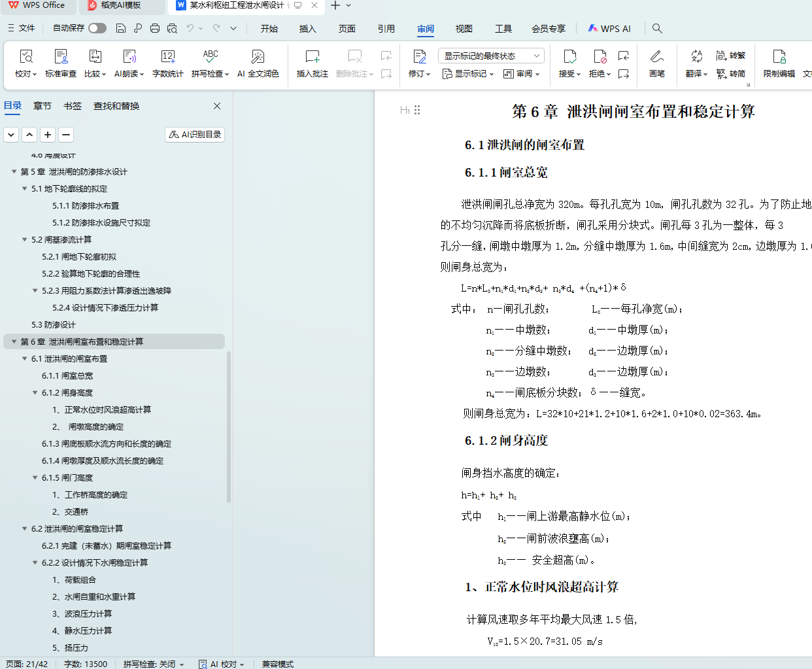Toggle the 自动保存 autosave switch
This screenshot has height=669, width=812.
97,28
